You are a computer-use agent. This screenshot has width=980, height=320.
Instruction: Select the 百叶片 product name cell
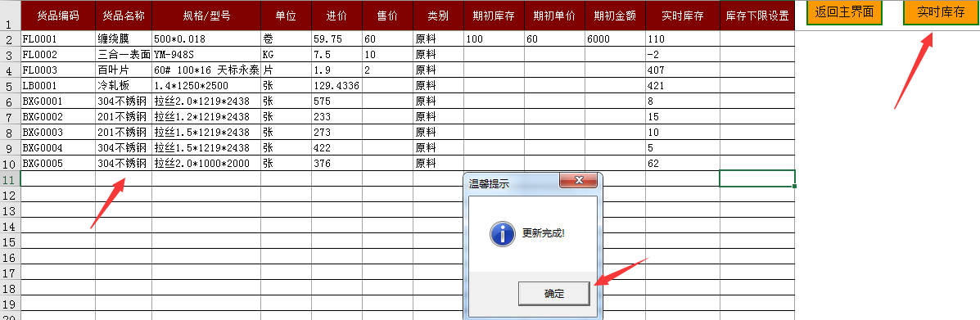click(x=124, y=70)
